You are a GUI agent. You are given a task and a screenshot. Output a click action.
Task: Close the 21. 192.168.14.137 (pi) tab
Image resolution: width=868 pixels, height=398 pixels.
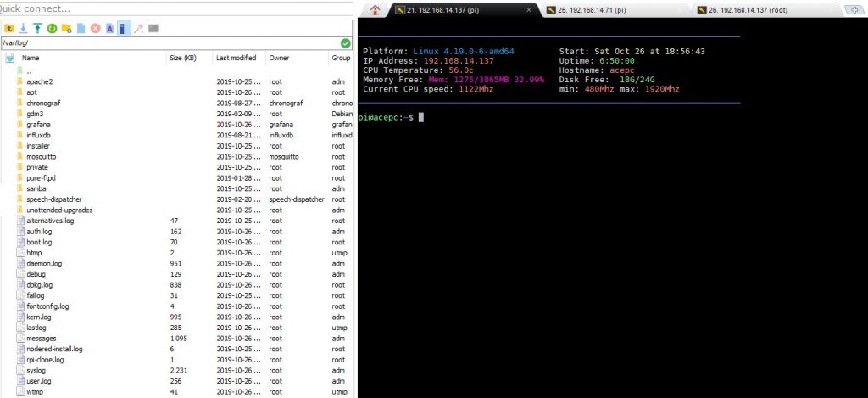coord(529,10)
